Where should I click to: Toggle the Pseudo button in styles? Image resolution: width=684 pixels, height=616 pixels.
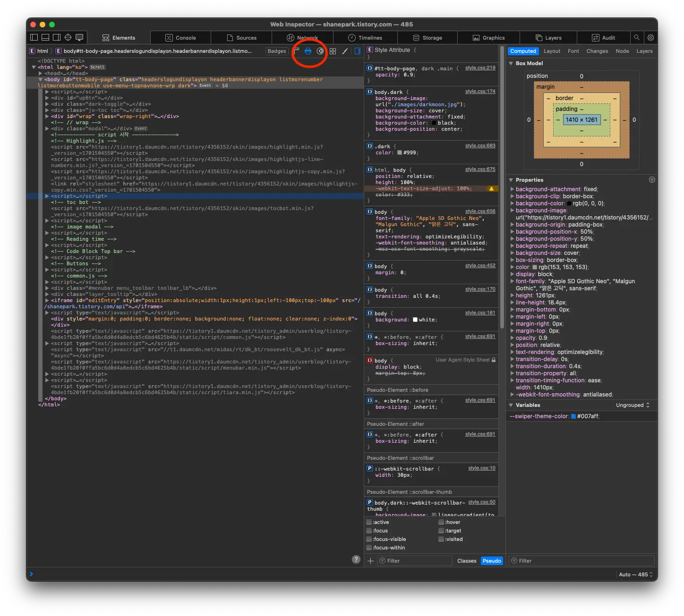492,561
